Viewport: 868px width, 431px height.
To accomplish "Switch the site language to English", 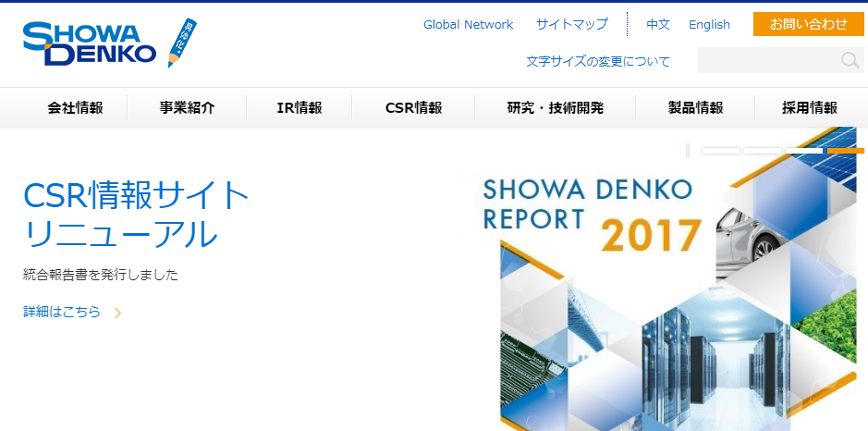I will coord(709,24).
